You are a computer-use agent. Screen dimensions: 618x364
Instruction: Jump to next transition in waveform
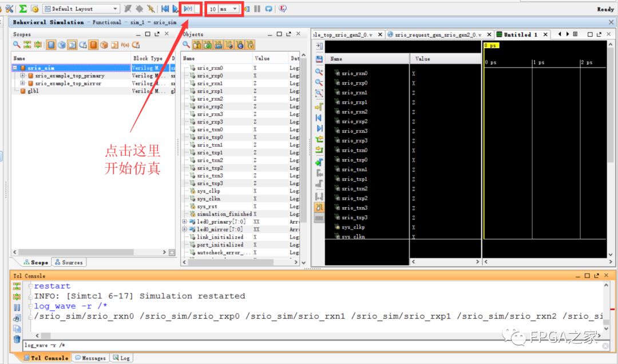[319, 149]
